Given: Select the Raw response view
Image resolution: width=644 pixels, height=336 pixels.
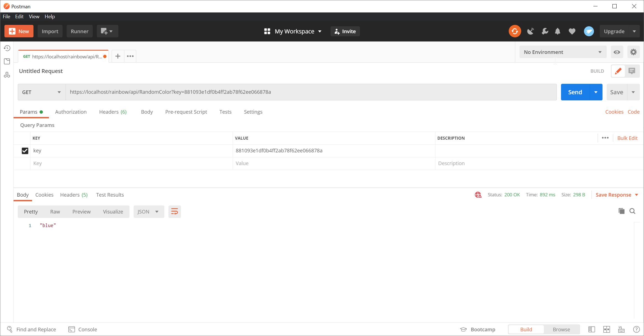Looking at the screenshot, I should pos(55,212).
